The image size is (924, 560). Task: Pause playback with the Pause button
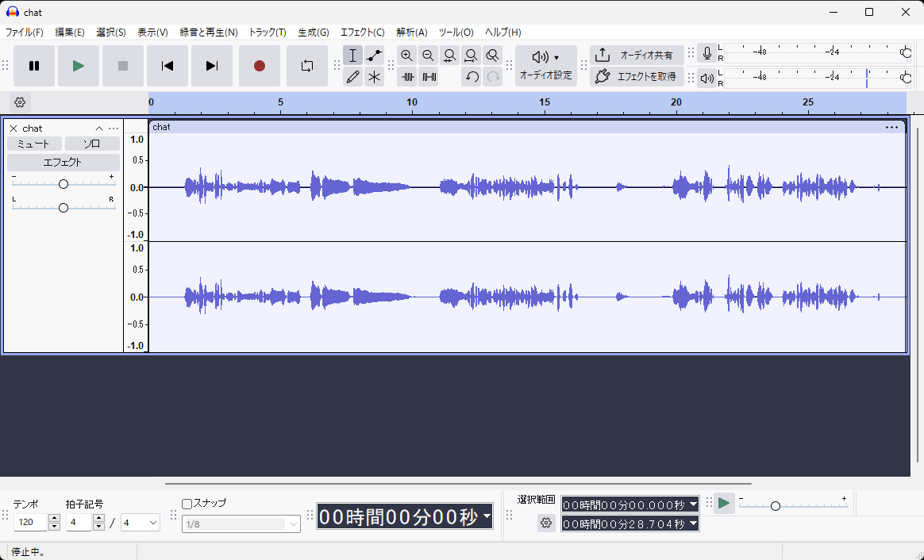[x=34, y=66]
